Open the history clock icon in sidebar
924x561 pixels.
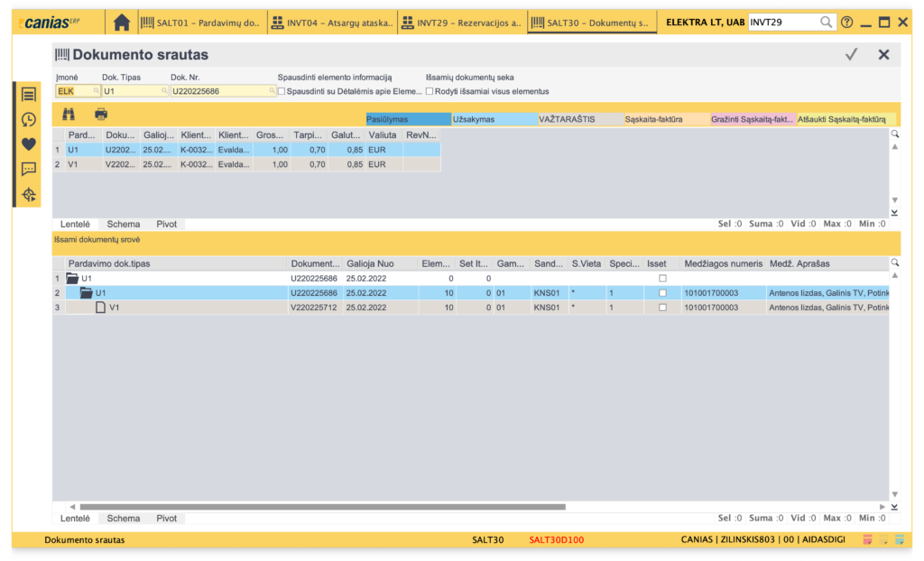coord(29,119)
